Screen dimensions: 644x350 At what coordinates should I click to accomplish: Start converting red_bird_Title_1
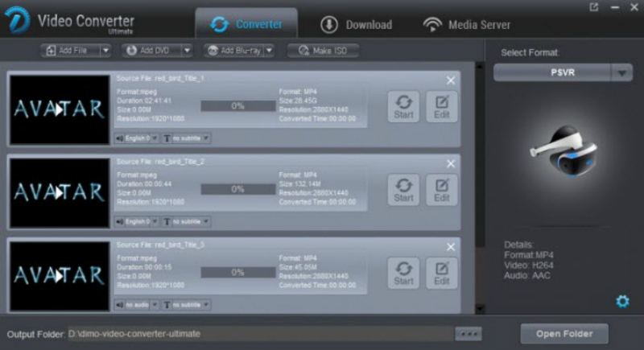403,107
